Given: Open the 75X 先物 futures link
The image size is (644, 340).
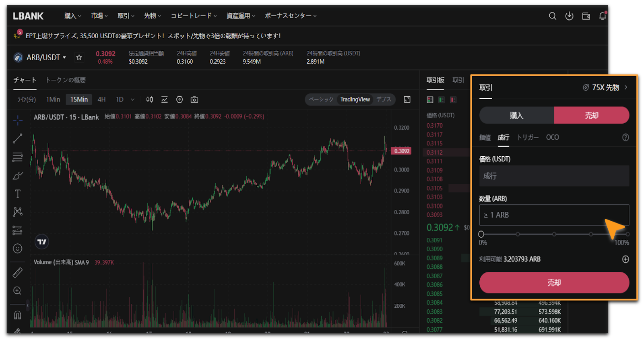Looking at the screenshot, I should [x=605, y=87].
